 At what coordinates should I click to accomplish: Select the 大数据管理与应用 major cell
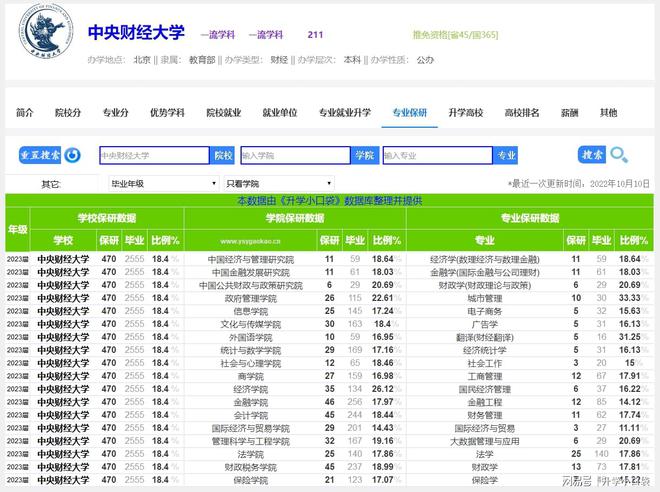coord(484,441)
